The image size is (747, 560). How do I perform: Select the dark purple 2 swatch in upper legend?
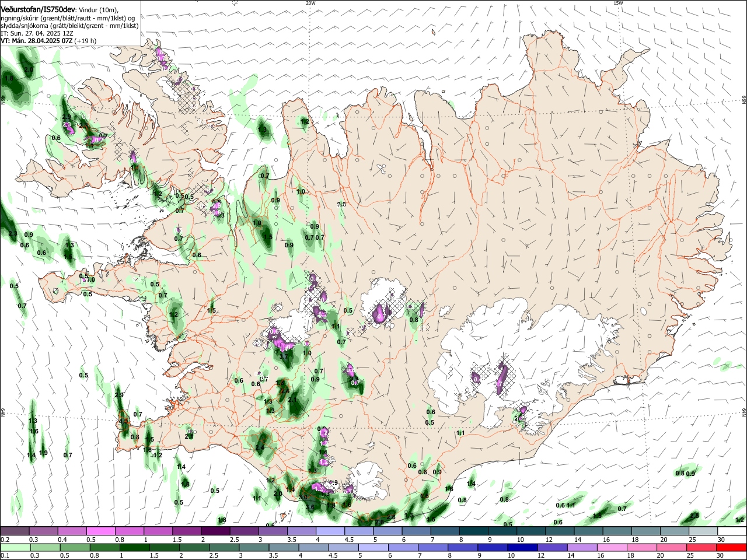click(x=215, y=531)
